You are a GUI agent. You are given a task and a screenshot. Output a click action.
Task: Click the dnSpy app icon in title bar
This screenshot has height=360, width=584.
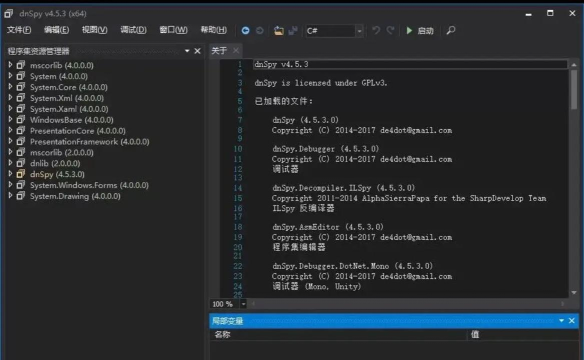9,13
